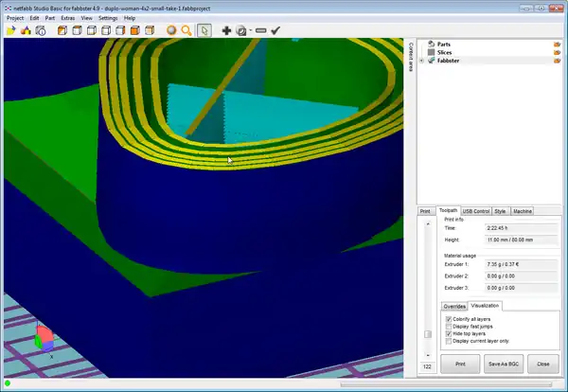
Task: Click the zoom magnifier tool
Action: click(186, 30)
